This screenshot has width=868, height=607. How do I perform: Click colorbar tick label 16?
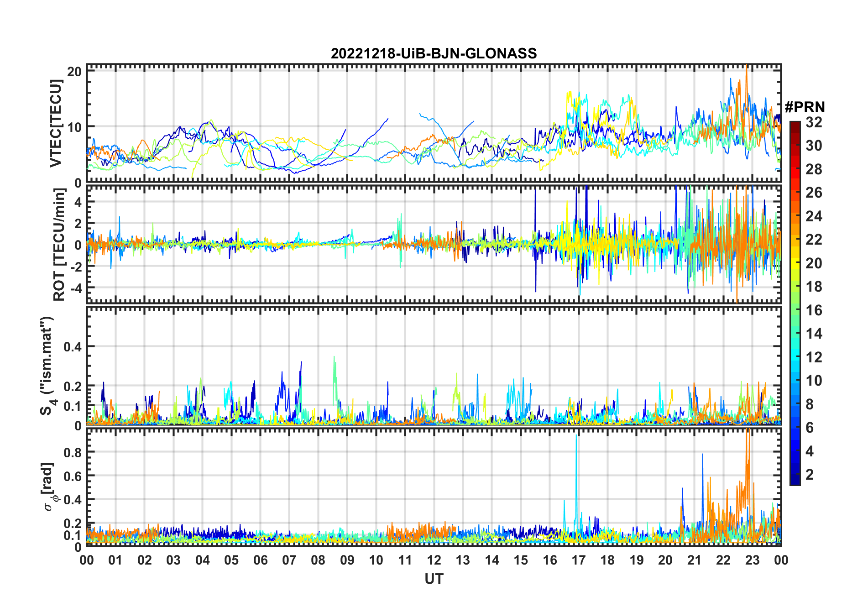[x=814, y=310]
